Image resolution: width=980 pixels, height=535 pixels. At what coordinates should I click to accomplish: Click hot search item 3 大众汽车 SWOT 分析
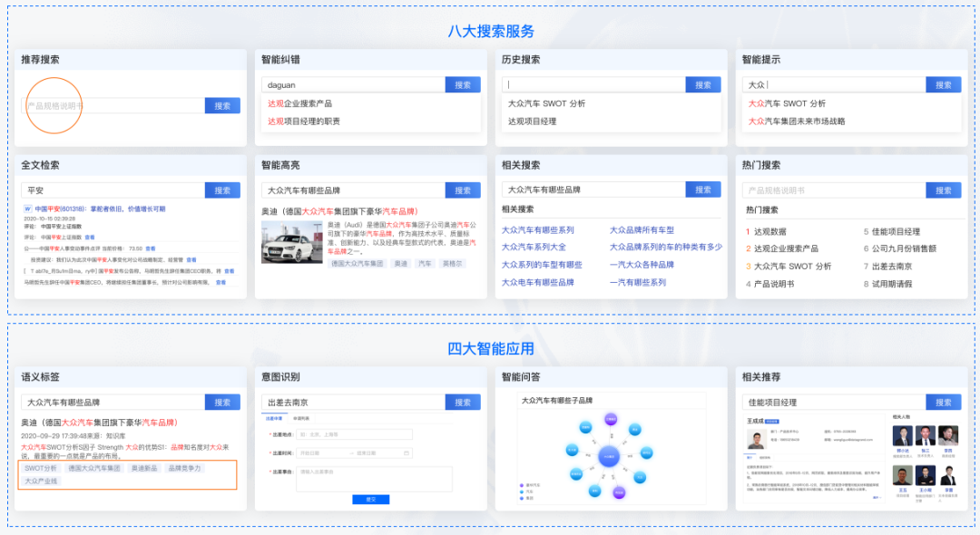tap(792, 266)
